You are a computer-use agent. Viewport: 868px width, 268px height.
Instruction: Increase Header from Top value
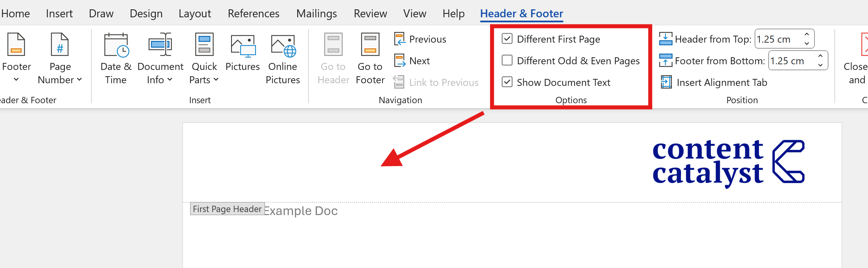click(x=807, y=34)
